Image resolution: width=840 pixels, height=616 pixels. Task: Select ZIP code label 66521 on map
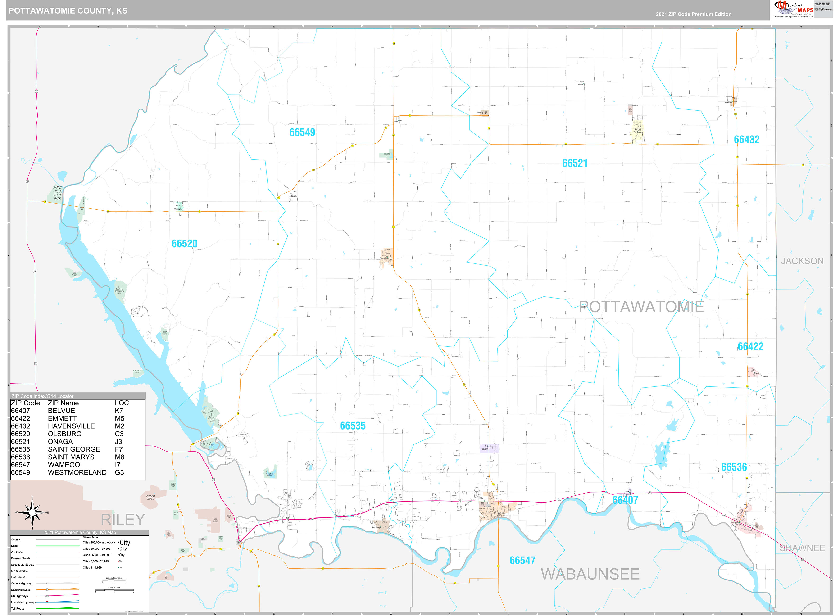tap(575, 163)
